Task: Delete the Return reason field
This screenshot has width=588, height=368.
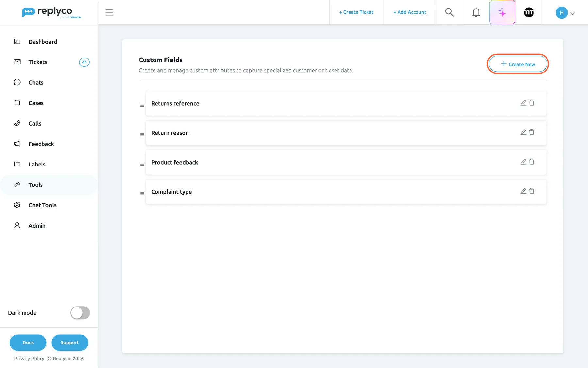Action: (532, 132)
